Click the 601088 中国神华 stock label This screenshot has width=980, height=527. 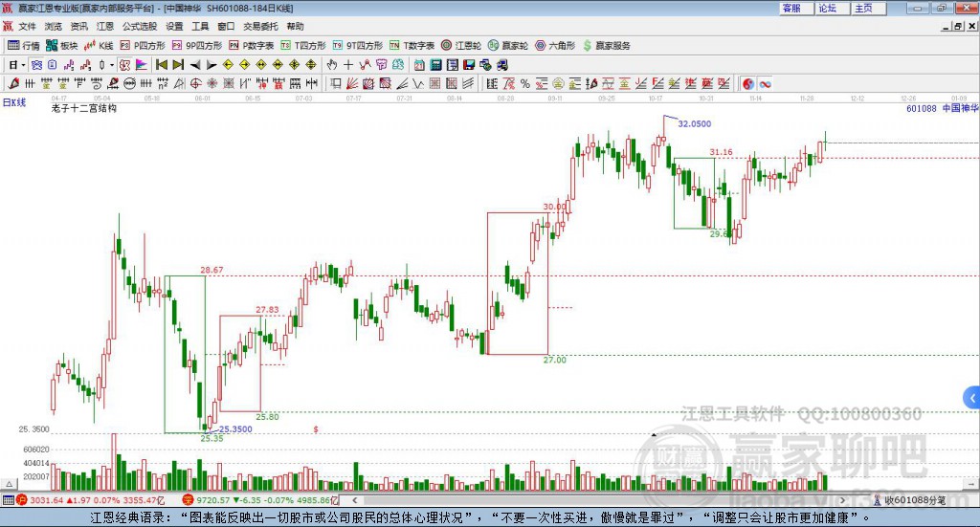click(x=942, y=108)
